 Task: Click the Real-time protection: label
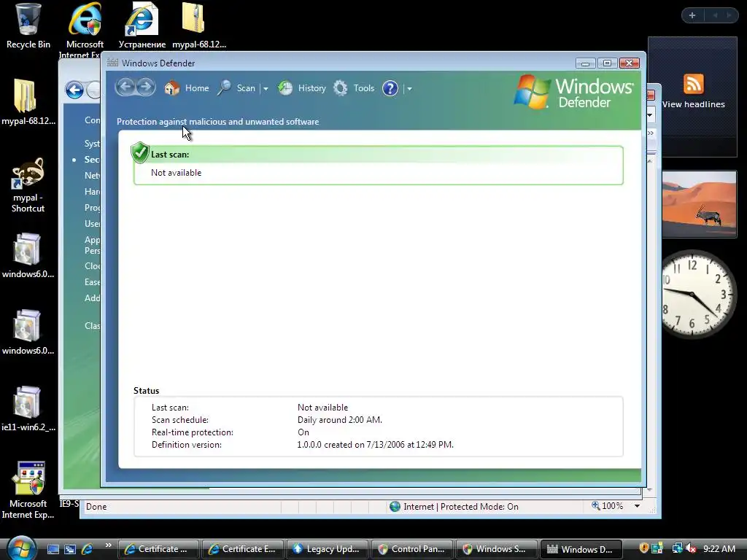click(193, 432)
